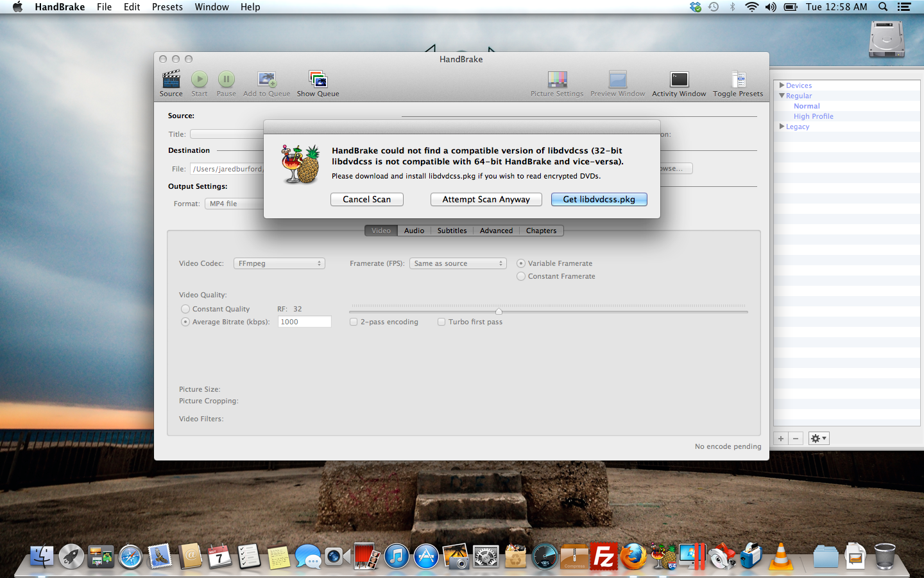Click the add preset plus button
Image resolution: width=924 pixels, height=578 pixels.
781,439
